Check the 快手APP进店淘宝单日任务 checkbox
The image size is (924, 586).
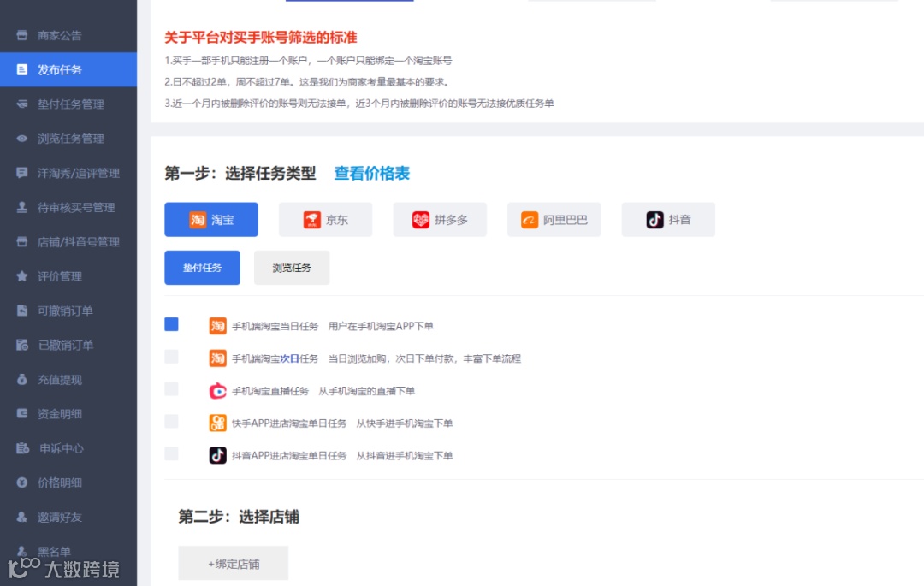[x=171, y=422]
